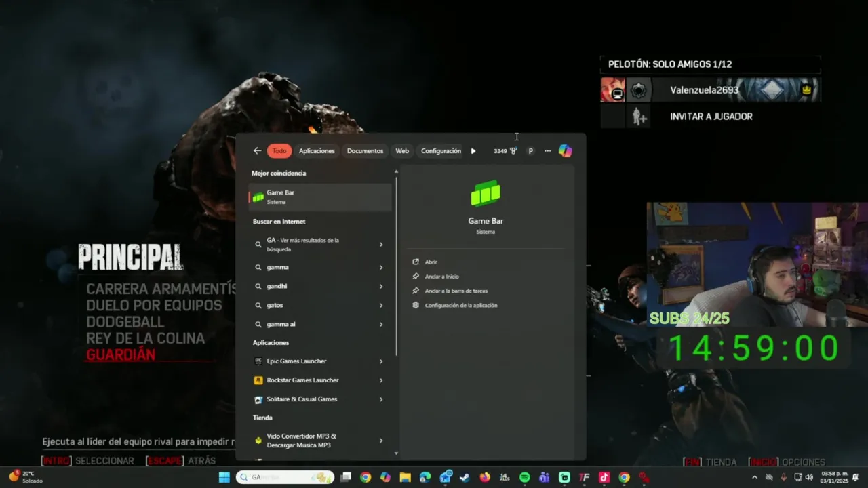This screenshot has width=868, height=488.
Task: Select the 'gamma' web suggestion text
Action: click(x=277, y=268)
